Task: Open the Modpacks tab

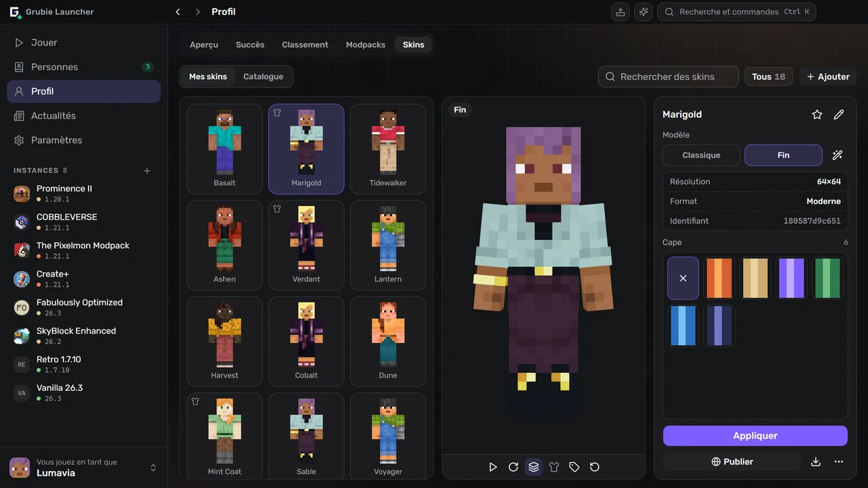Action: (366, 45)
